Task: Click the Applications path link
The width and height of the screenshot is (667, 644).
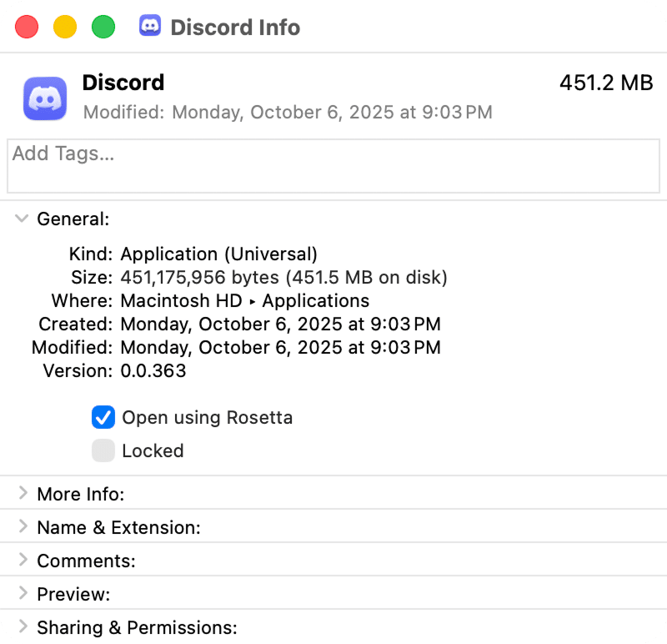Action: point(315,300)
